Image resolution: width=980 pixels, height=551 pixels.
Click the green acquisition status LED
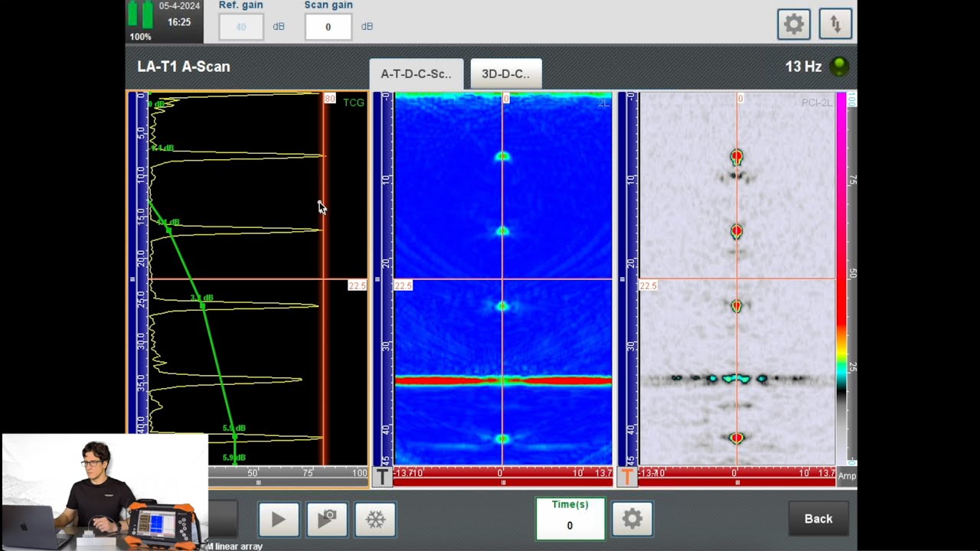839,67
